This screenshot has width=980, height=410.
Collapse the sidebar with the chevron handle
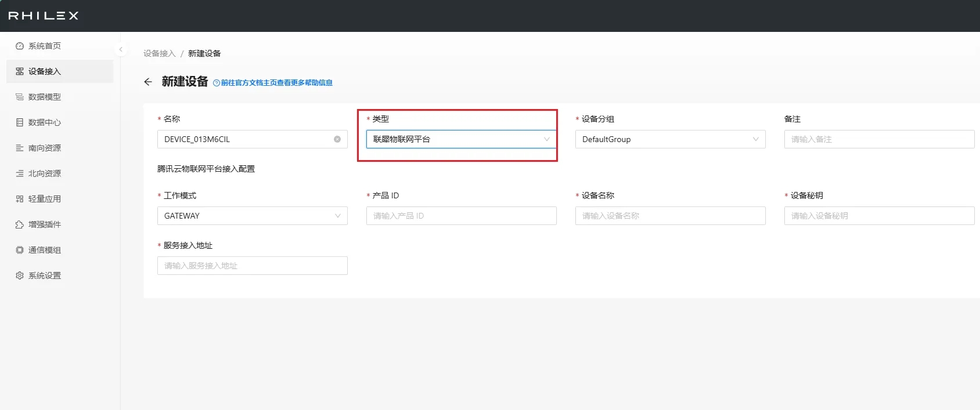(x=121, y=49)
